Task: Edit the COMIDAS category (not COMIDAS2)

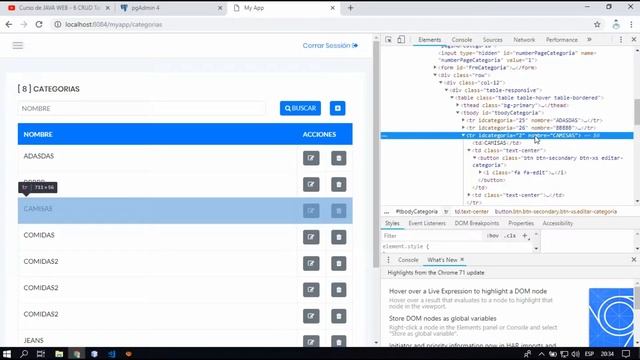Action: tap(311, 237)
